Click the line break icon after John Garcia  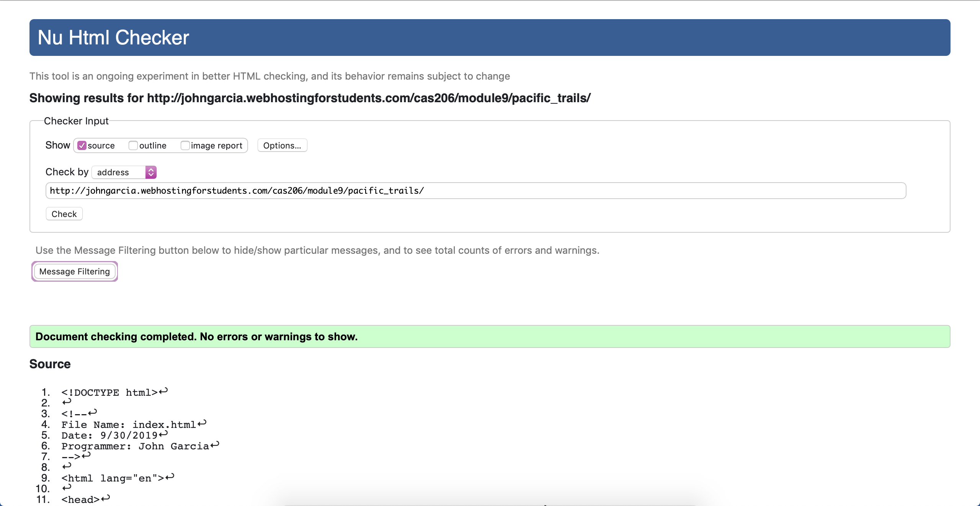tap(215, 444)
